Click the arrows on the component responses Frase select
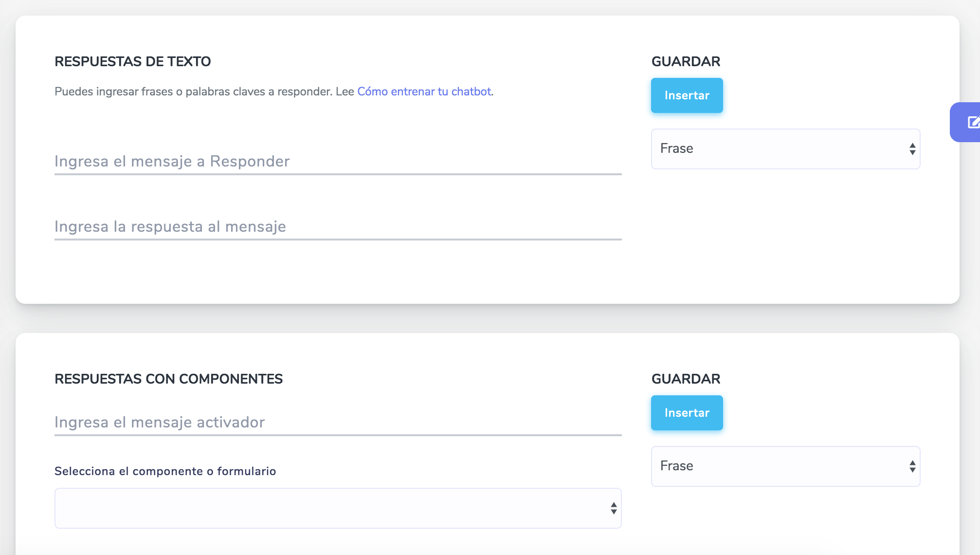980x555 pixels. point(912,466)
